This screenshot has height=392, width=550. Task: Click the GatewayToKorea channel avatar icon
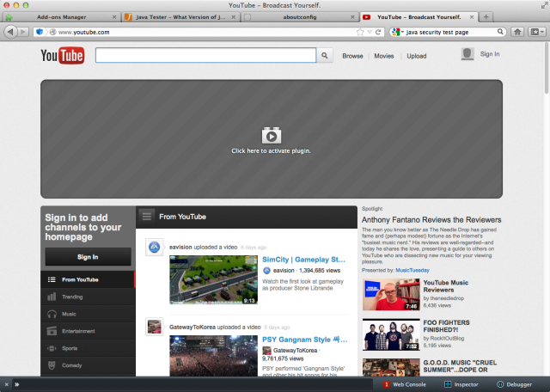[x=154, y=327]
